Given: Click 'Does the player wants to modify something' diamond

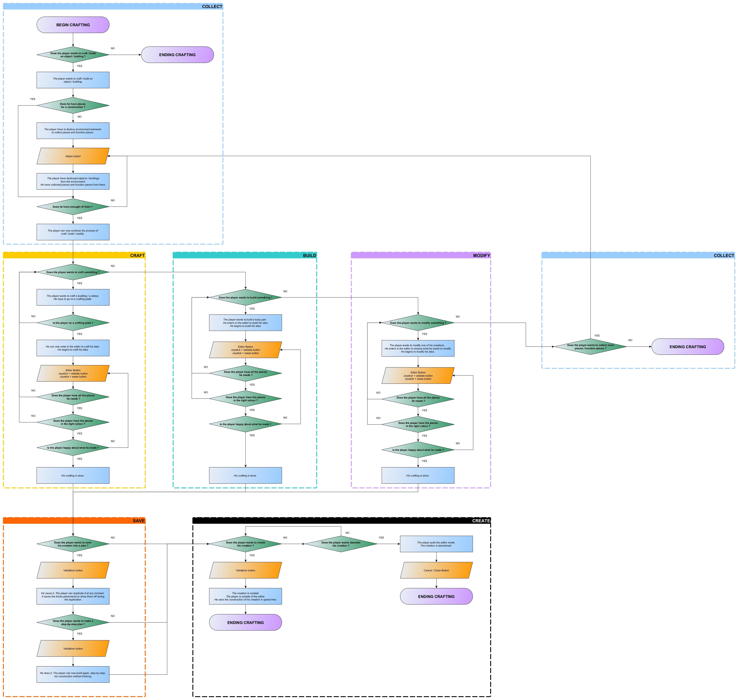Looking at the screenshot, I should (418, 323).
